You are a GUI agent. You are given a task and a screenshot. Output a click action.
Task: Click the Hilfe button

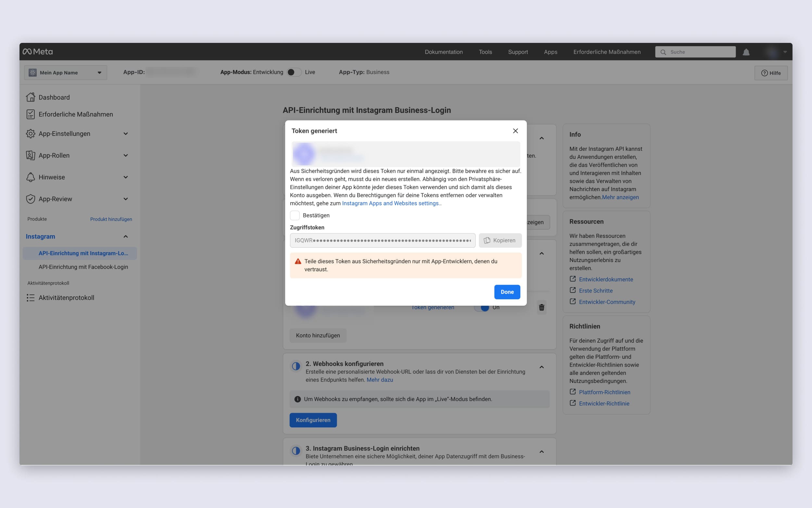(771, 73)
